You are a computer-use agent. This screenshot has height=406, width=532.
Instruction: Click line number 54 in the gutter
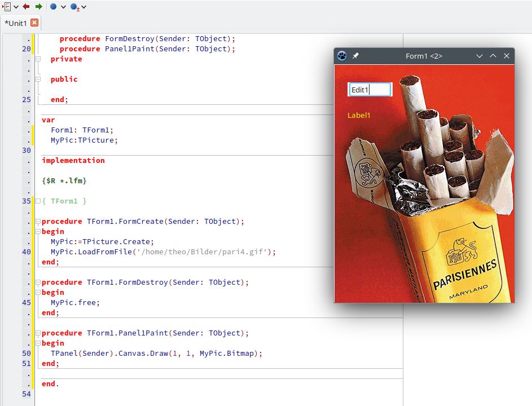pyautogui.click(x=26, y=394)
